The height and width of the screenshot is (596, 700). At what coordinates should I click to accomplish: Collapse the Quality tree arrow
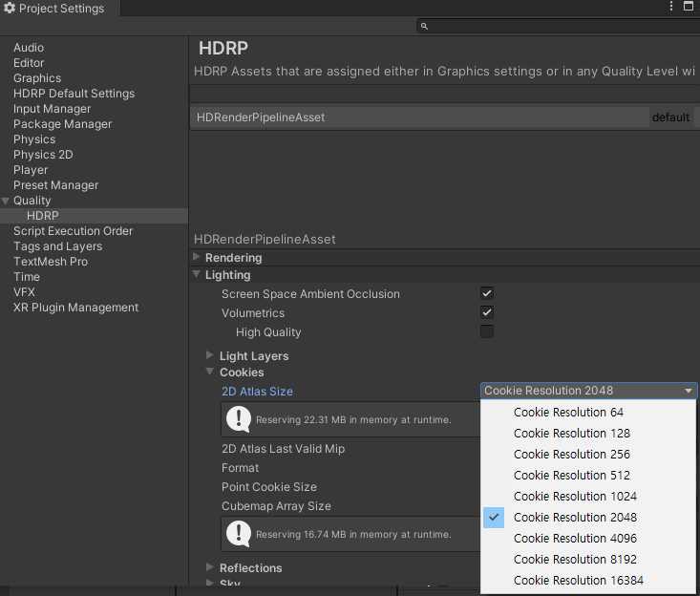pos(6,201)
